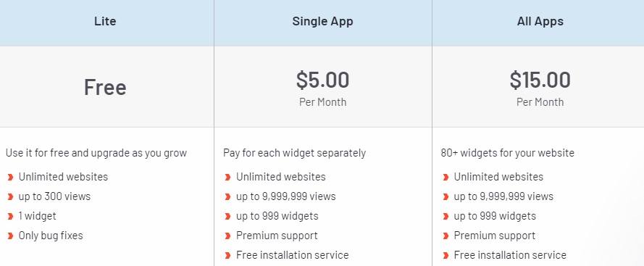Click arrow bullet for Single App Premium support
This screenshot has width=644, height=266.
point(227,236)
